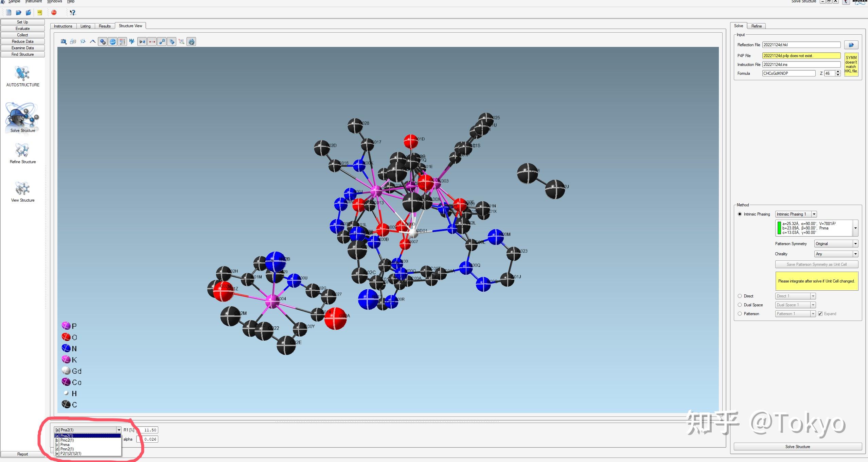Click the red Stop icon in toolbar
Image resolution: width=868 pixels, height=462 pixels.
[54, 13]
